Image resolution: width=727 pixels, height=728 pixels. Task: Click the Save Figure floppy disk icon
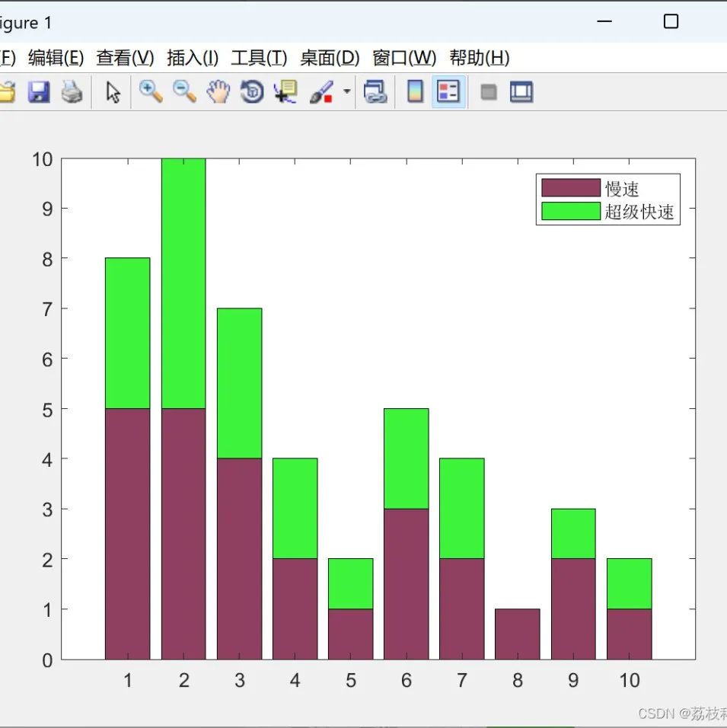tap(39, 91)
